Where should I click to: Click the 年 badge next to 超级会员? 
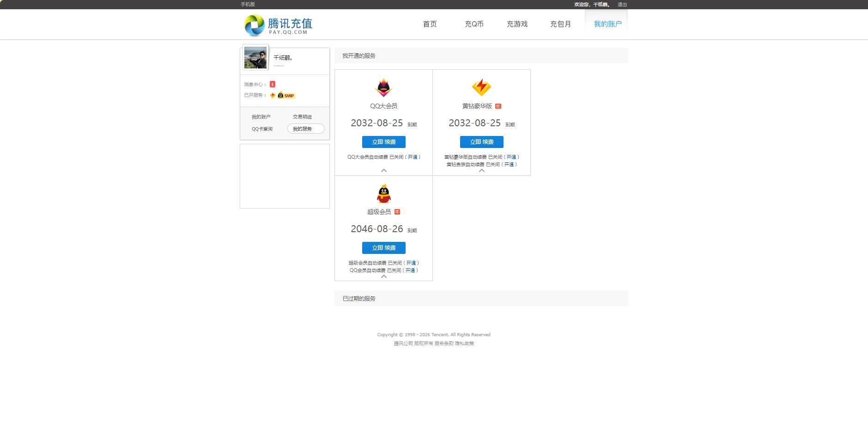coord(398,211)
